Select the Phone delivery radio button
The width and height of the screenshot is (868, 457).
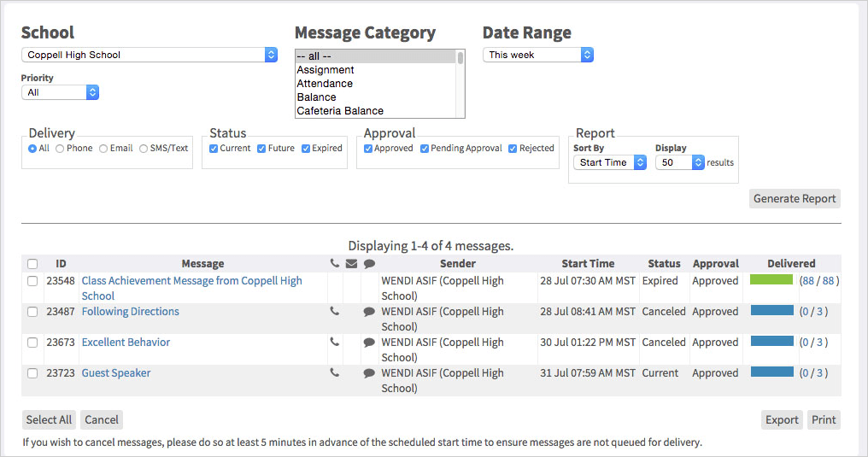(x=60, y=149)
